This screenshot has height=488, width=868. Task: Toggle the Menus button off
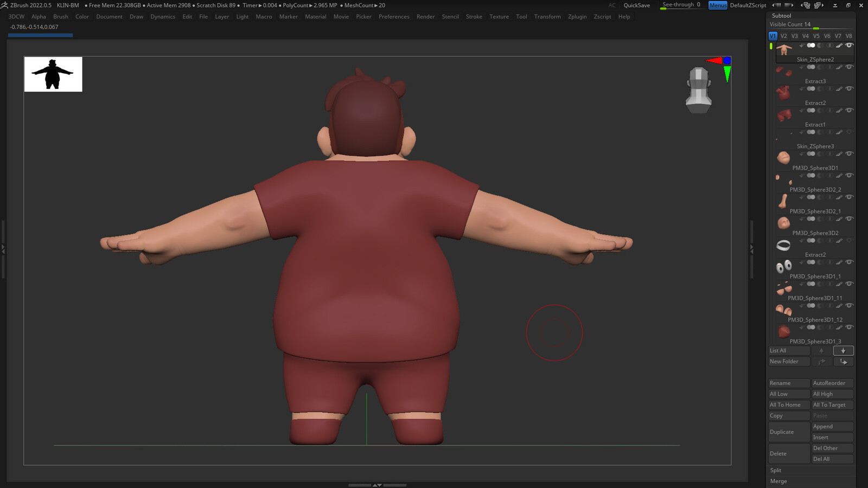(x=718, y=5)
